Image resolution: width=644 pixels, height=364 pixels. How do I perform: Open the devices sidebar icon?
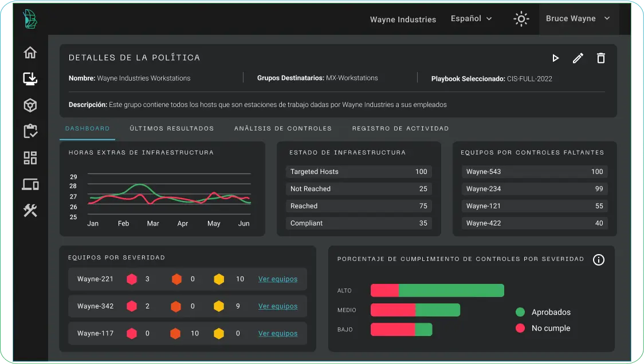coord(30,185)
